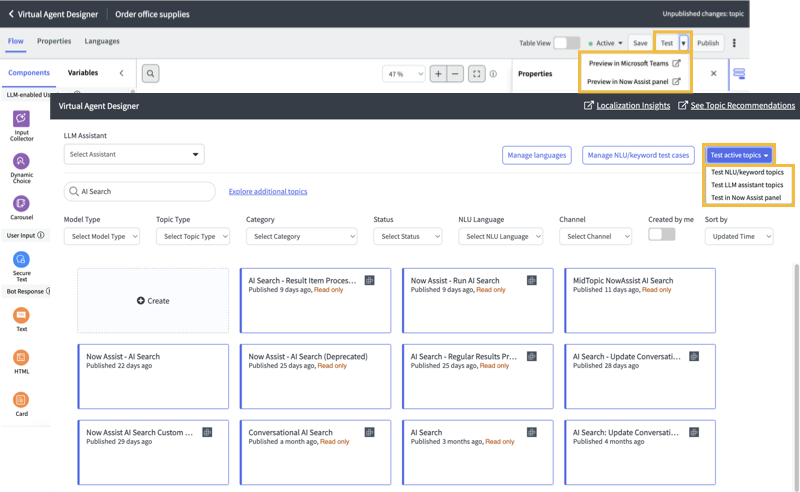Select the Dynamic Choice component icon
This screenshot has width=800, height=492.
[21, 161]
